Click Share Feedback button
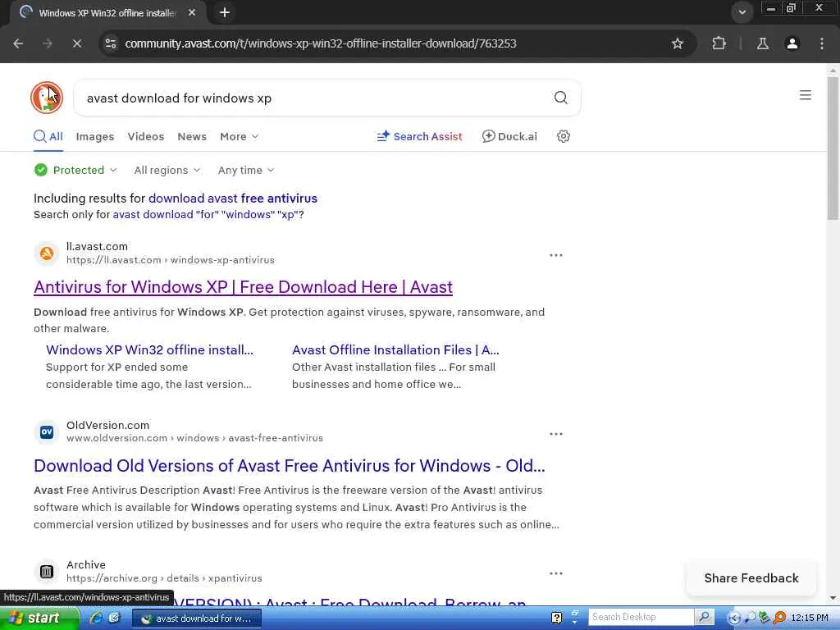Screen dimensions: 840x630 click(x=751, y=578)
